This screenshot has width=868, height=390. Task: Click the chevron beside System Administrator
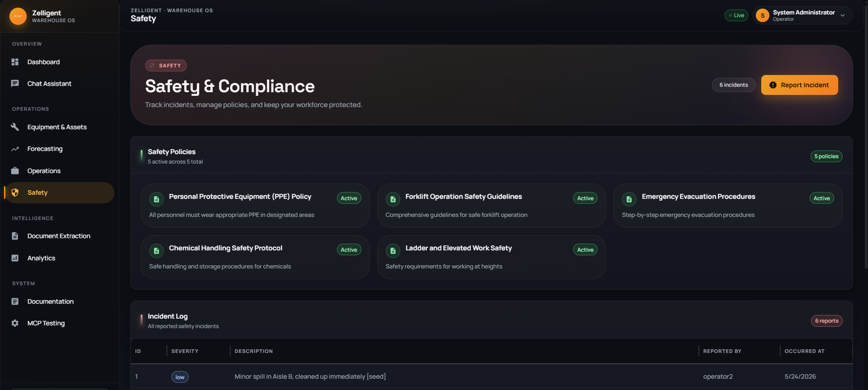point(843,15)
